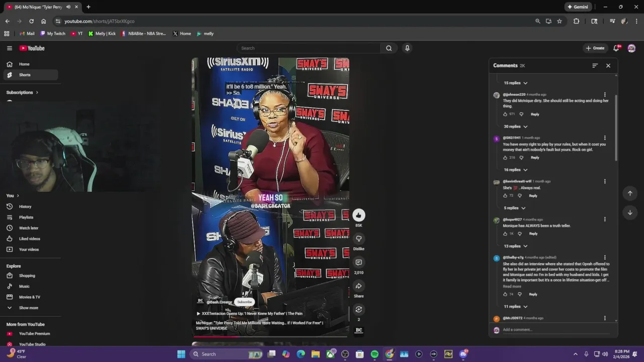Search with voice microphone icon

pos(407,48)
